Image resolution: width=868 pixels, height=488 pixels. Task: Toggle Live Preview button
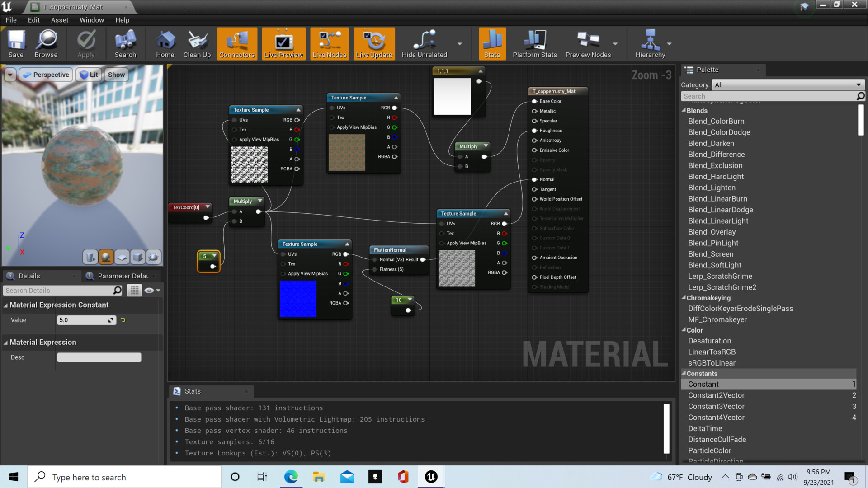[283, 44]
